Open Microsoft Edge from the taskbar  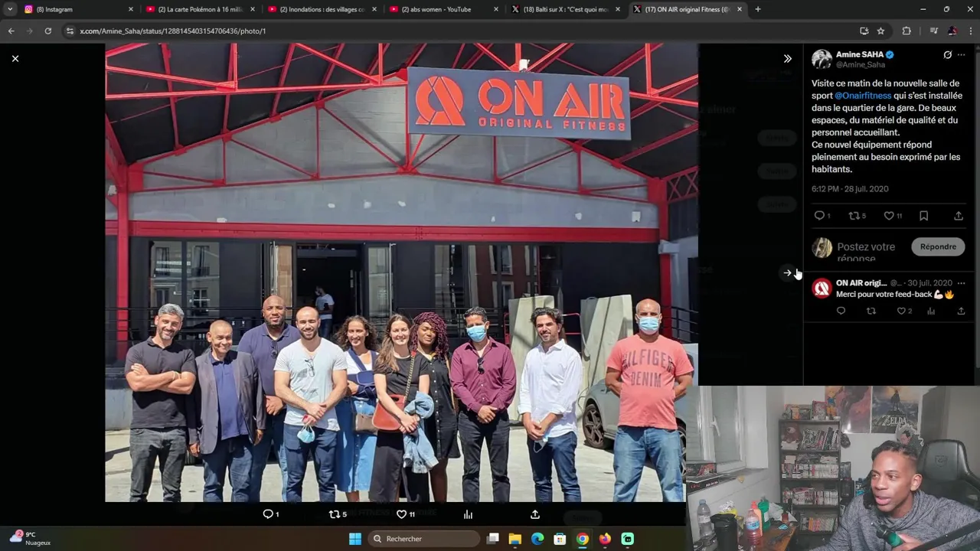(x=537, y=539)
